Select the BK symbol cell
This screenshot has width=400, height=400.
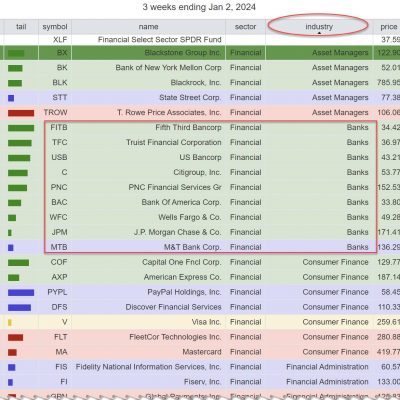[62, 68]
